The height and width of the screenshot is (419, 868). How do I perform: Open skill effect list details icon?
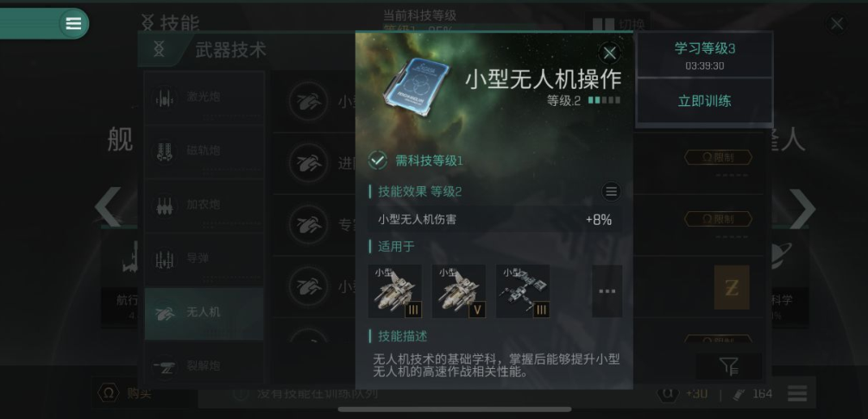click(611, 191)
